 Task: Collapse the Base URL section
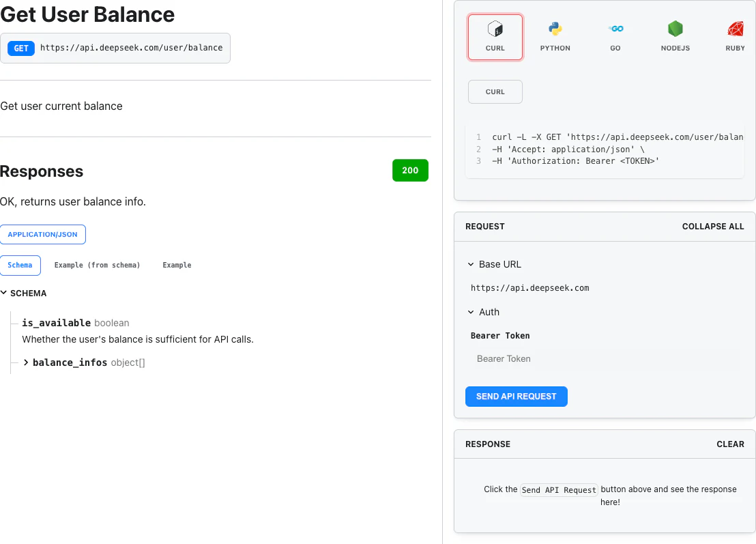[x=471, y=264]
